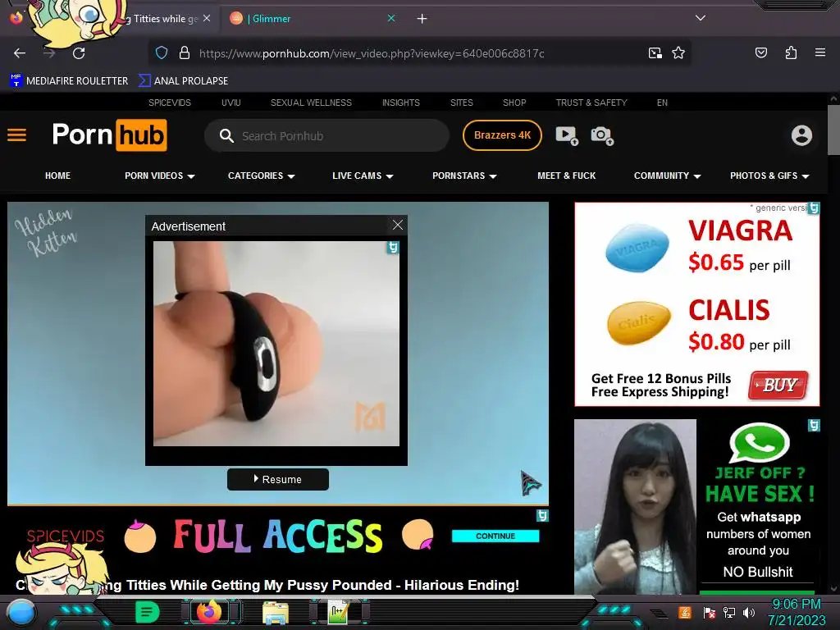Open the Pocket save icon

tap(760, 53)
